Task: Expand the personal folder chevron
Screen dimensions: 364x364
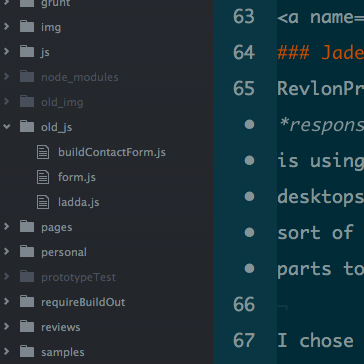Action: (x=6, y=252)
